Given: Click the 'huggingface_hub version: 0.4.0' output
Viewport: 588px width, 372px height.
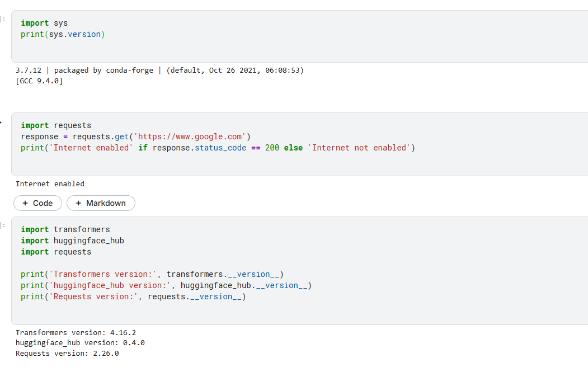Looking at the screenshot, I should pyautogui.click(x=80, y=342).
